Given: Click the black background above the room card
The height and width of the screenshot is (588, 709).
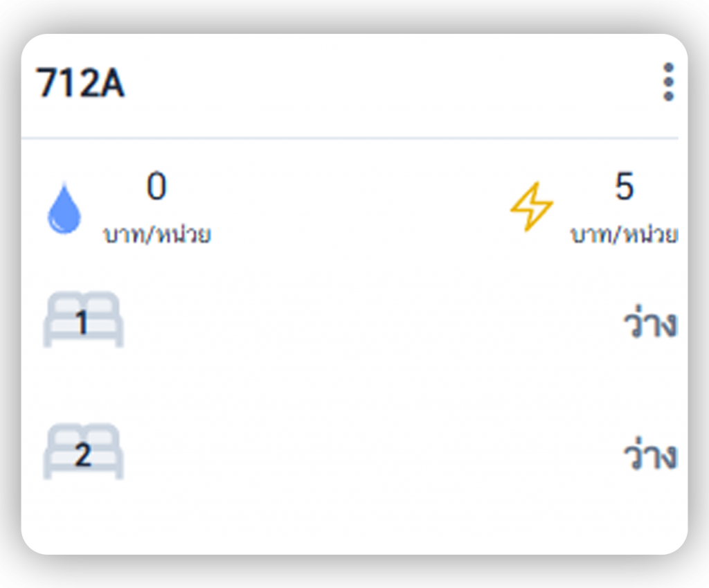Looking at the screenshot, I should pyautogui.click(x=354, y=15).
